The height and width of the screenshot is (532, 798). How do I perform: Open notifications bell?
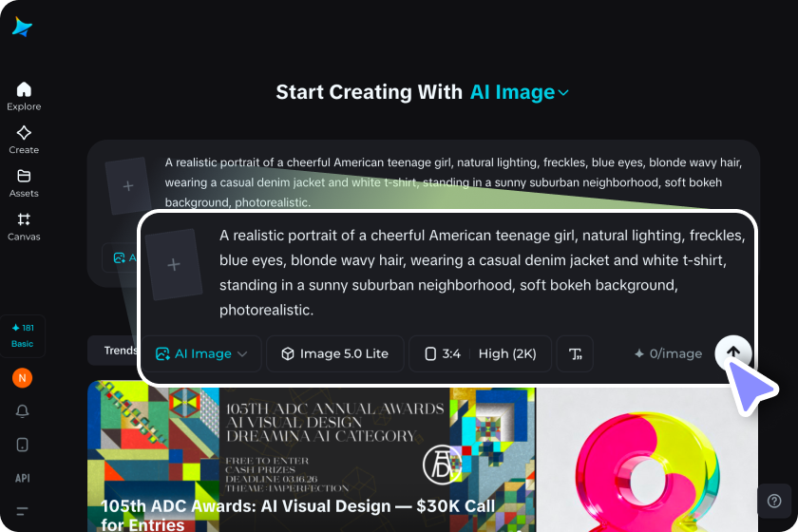23,411
